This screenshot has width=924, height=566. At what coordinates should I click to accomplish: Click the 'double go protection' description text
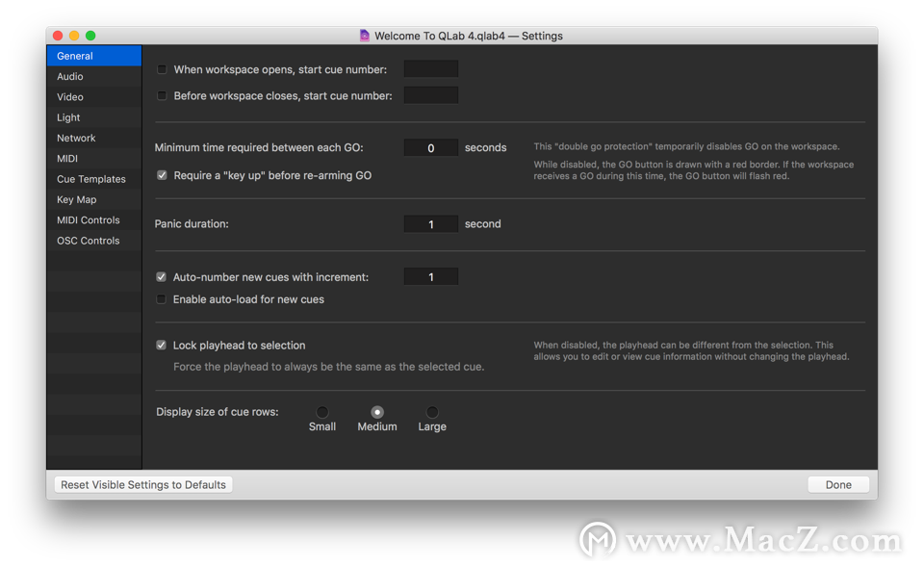[686, 147]
